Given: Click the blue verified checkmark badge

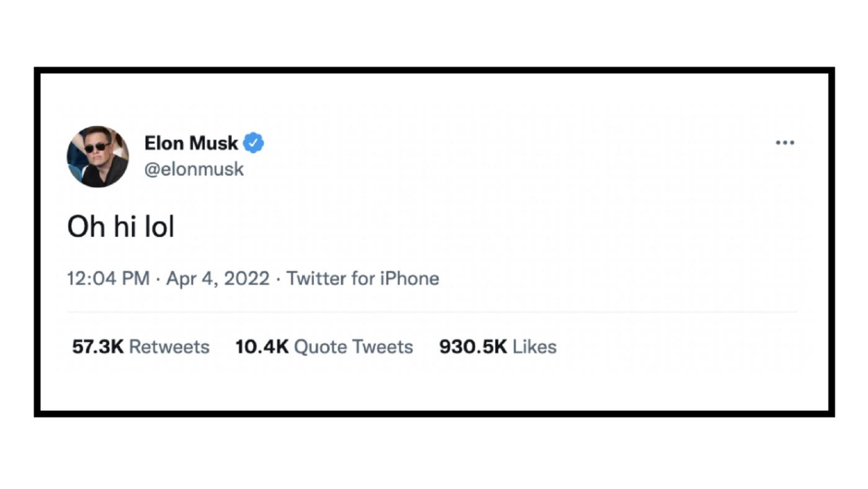Looking at the screenshot, I should (253, 143).
